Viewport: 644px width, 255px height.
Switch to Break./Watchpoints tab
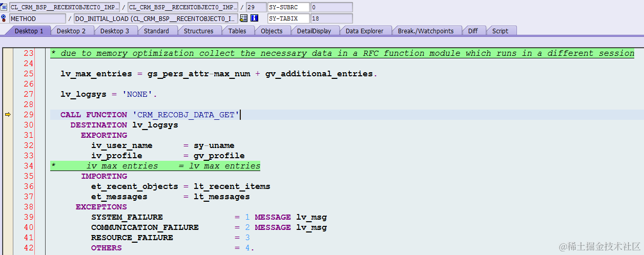426,31
